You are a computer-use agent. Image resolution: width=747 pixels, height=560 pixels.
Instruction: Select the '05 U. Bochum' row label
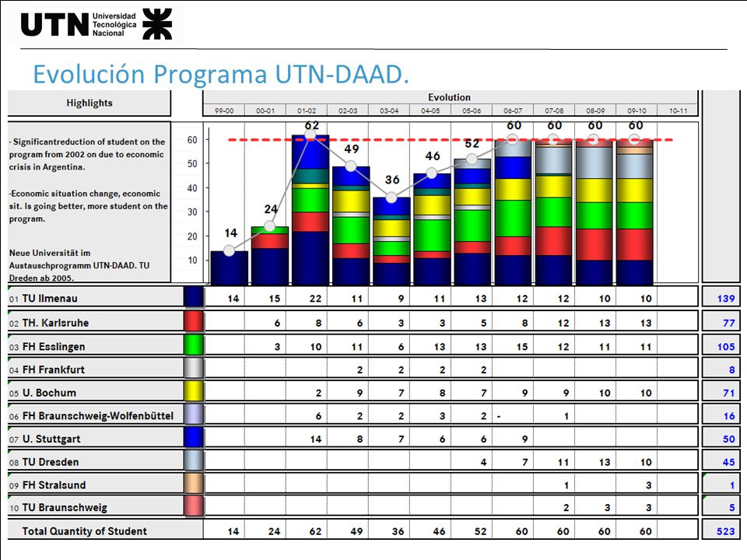(x=43, y=393)
